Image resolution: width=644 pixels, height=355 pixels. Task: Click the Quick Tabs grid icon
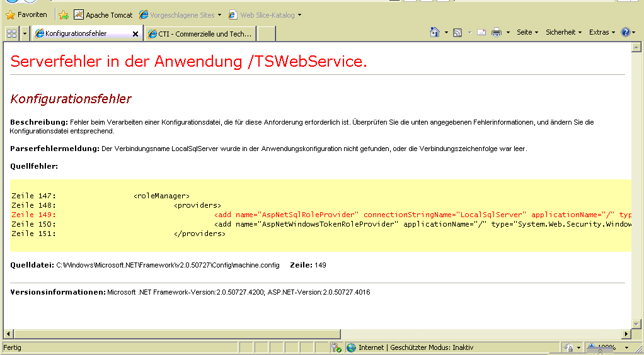(x=11, y=33)
